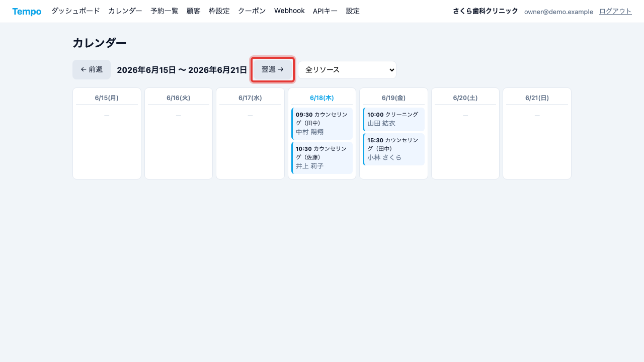644x362 pixels.
Task: Open the クーポン page
Action: 252,11
